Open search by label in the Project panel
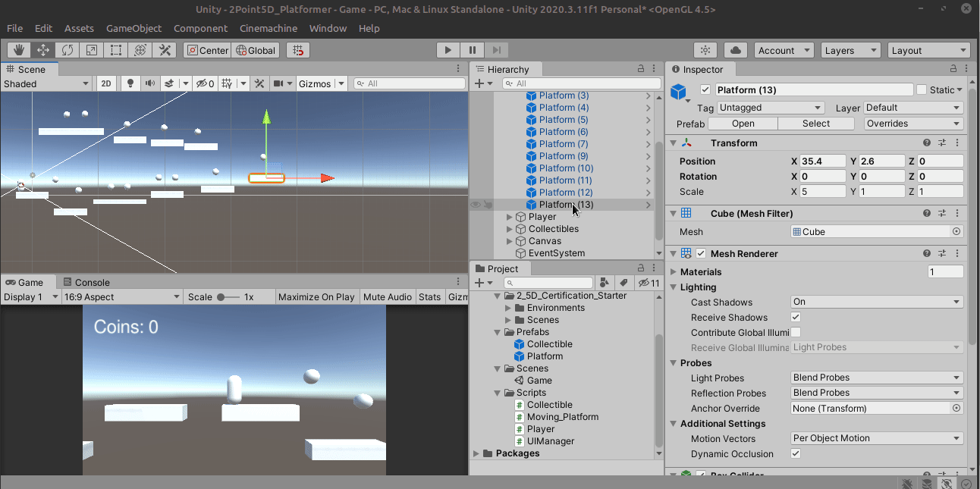The image size is (980, 489). point(624,283)
